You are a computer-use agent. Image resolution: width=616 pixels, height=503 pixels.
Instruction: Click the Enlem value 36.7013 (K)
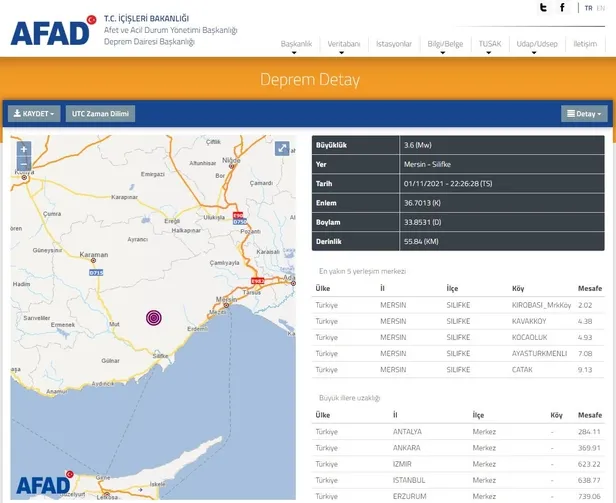coord(422,203)
